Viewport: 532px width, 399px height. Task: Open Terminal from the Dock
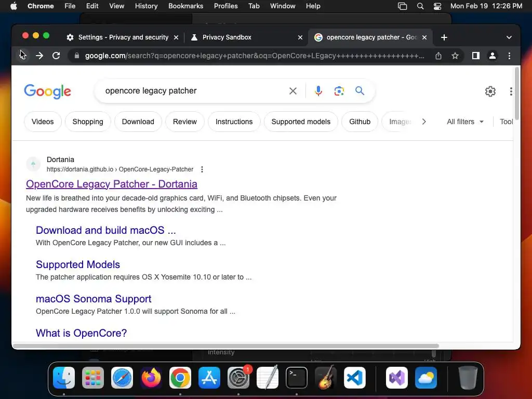click(x=297, y=378)
